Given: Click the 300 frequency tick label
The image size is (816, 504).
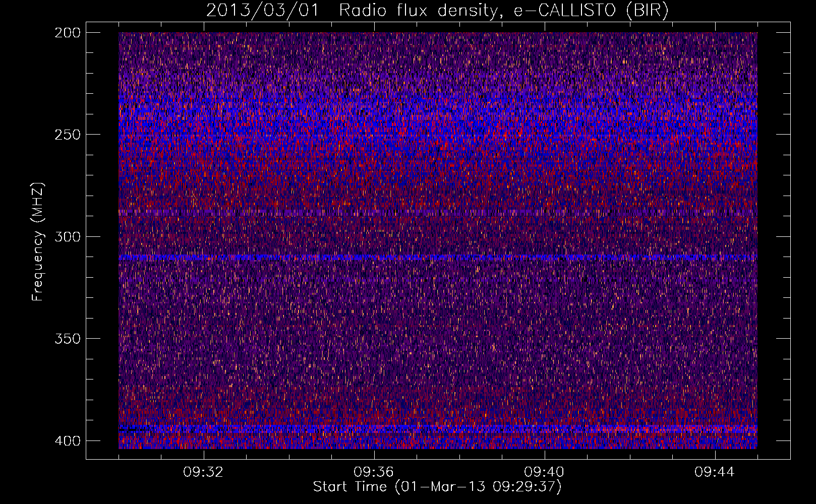Looking at the screenshot, I should [67, 236].
